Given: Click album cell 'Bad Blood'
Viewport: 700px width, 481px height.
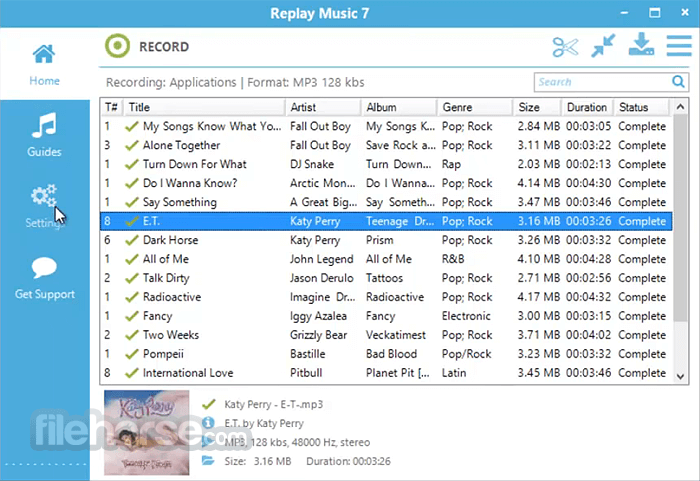Looking at the screenshot, I should coord(392,354).
